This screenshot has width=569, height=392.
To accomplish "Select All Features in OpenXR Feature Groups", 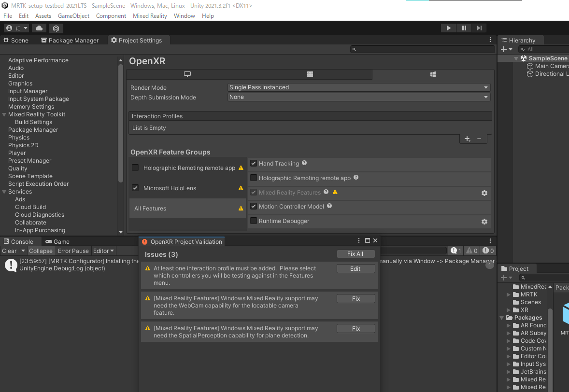I will [x=187, y=208].
